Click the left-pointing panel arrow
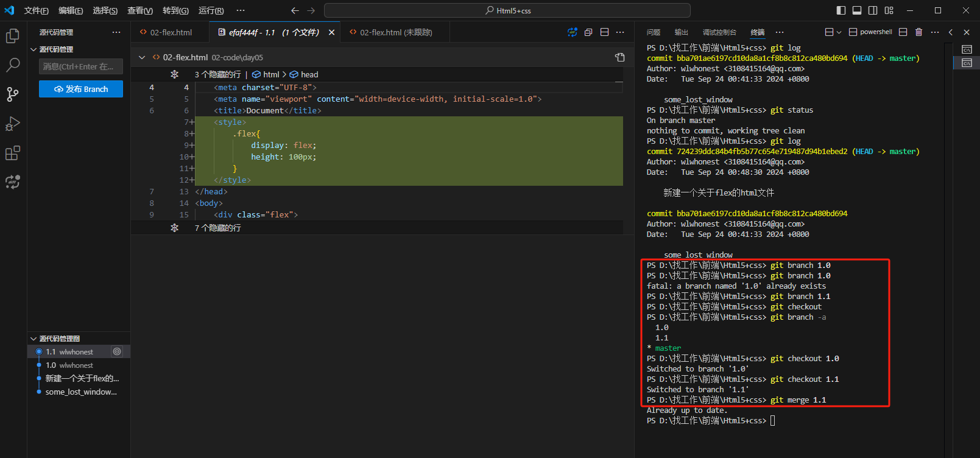980x458 pixels. [x=951, y=32]
